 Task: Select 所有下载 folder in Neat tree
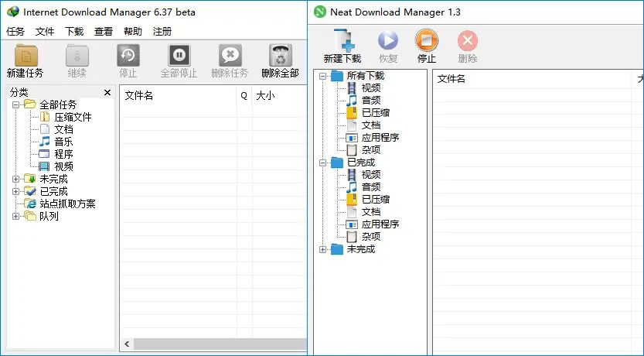coord(366,76)
